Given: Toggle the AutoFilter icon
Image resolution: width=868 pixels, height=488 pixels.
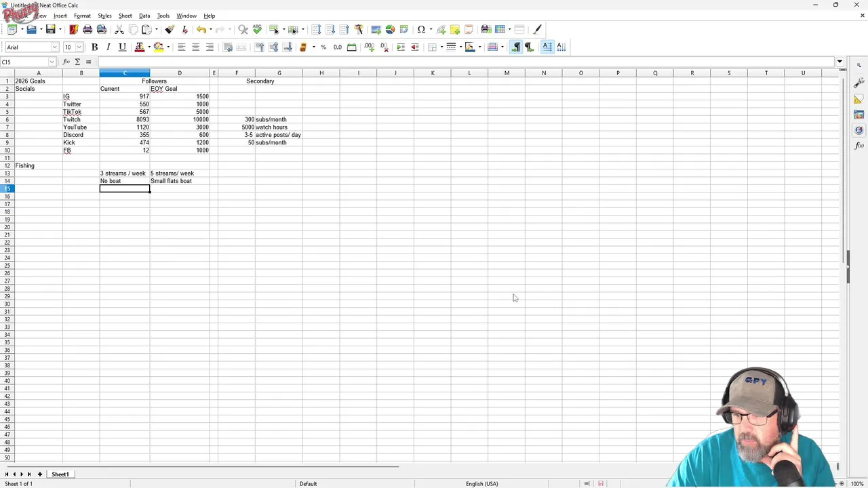Looking at the screenshot, I should (x=359, y=29).
